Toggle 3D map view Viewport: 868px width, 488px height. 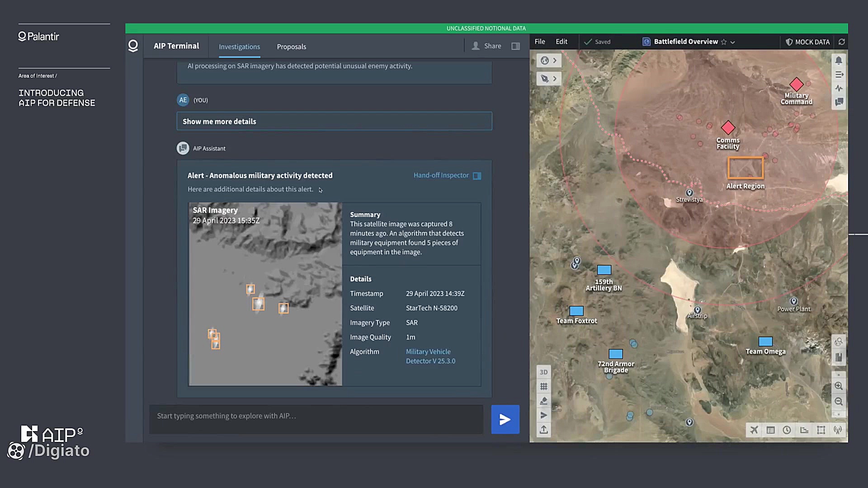pyautogui.click(x=544, y=372)
